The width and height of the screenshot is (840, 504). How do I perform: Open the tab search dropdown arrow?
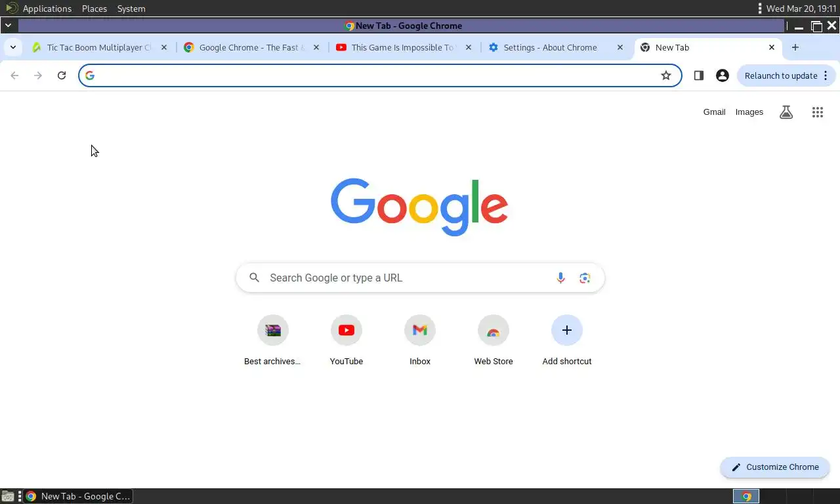point(13,47)
